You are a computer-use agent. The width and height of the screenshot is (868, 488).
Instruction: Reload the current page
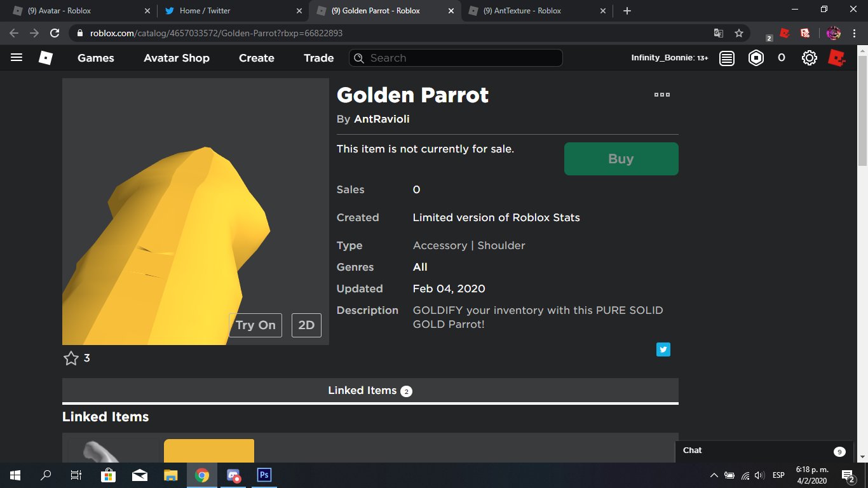[55, 33]
